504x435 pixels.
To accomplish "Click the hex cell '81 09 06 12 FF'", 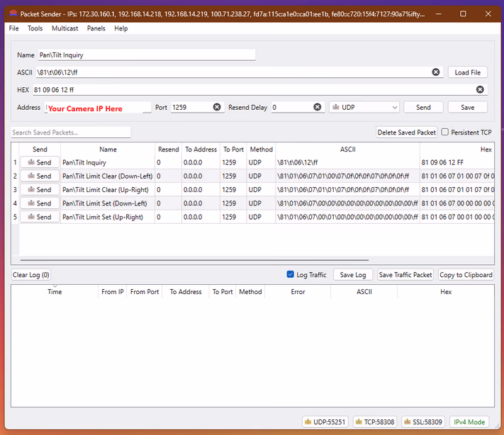I will click(457, 162).
